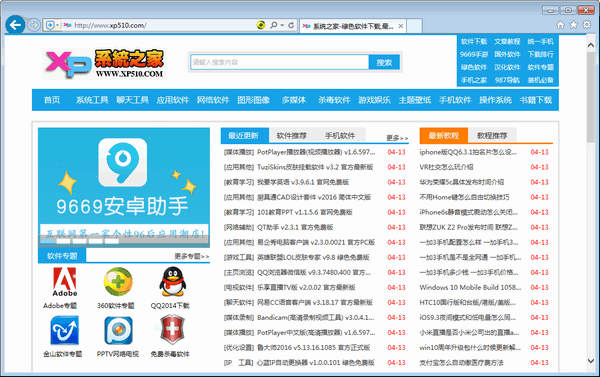Open the browser home icon
Screen dimensions: 600x377
[560, 25]
